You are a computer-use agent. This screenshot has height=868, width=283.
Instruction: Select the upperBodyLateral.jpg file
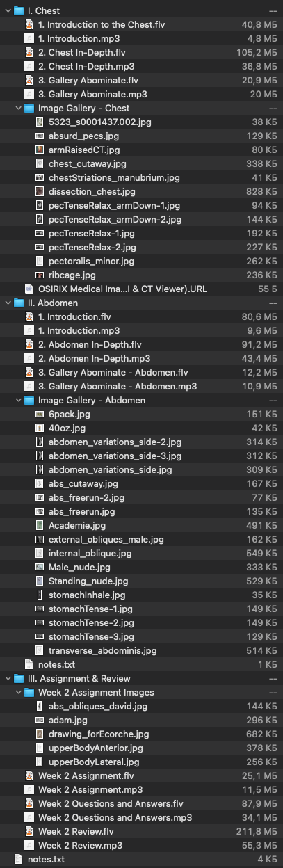pyautogui.click(x=141, y=762)
